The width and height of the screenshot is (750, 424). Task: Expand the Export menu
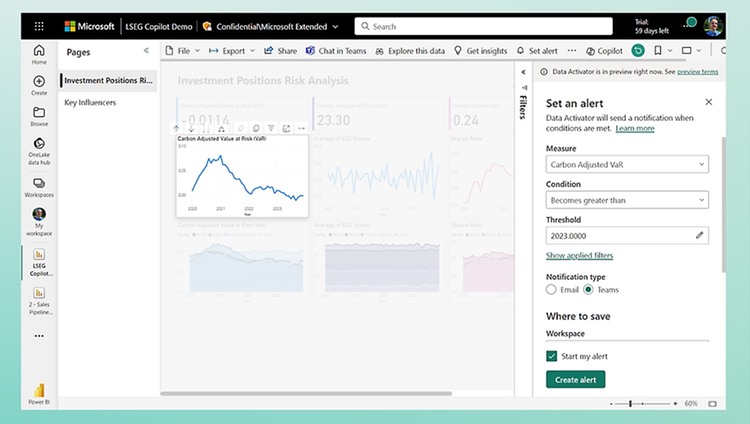click(232, 51)
